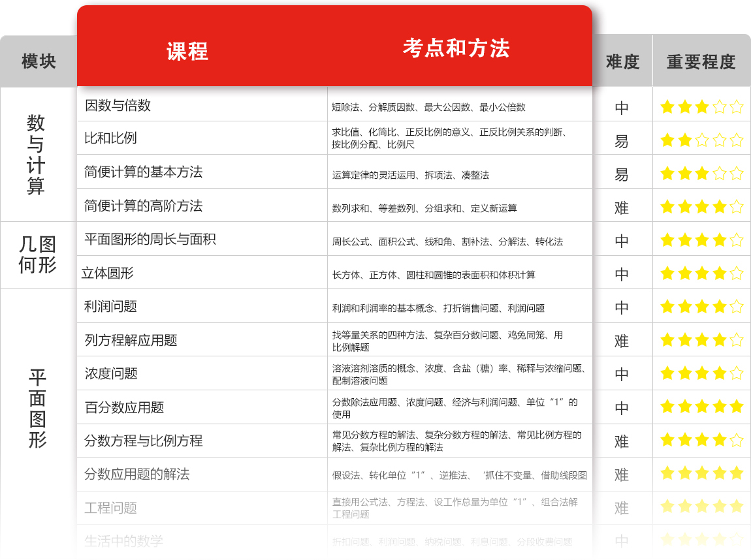Click methods text starting 长方体、正方体

(434, 275)
